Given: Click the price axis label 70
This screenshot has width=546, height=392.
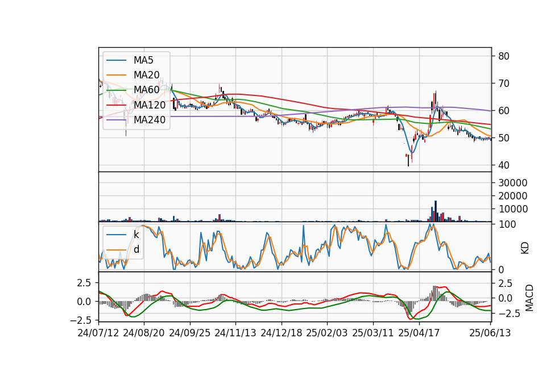Looking at the screenshot, I should [503, 84].
